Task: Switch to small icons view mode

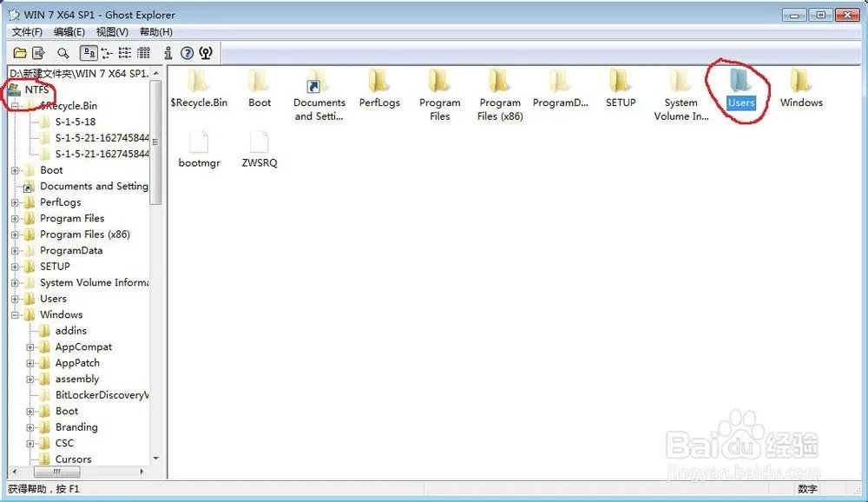Action: tap(107, 53)
